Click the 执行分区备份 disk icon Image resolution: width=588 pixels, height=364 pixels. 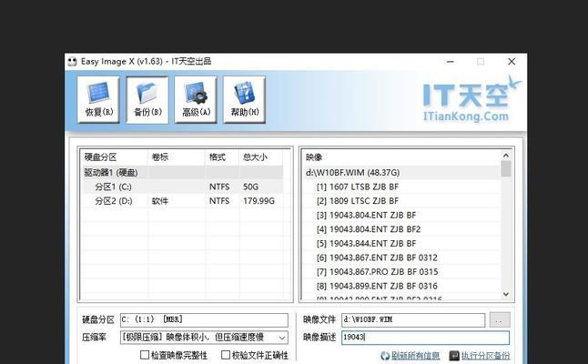click(454, 356)
